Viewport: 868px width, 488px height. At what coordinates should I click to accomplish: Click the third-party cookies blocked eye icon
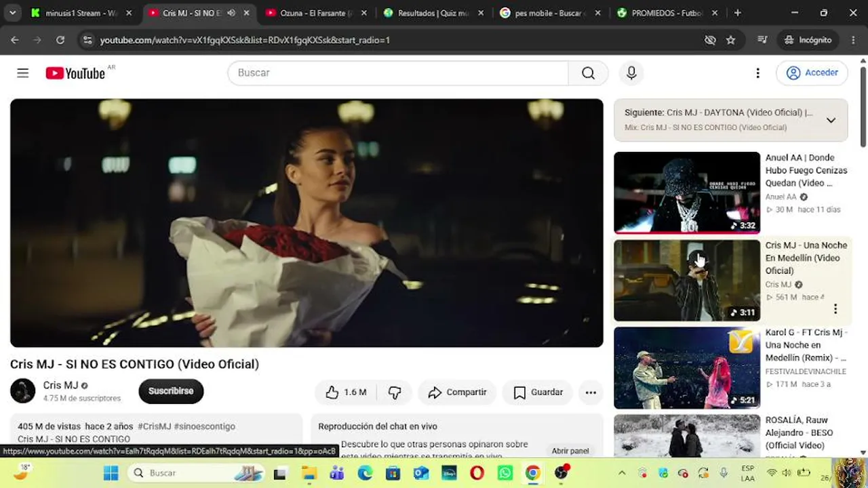[710, 40]
